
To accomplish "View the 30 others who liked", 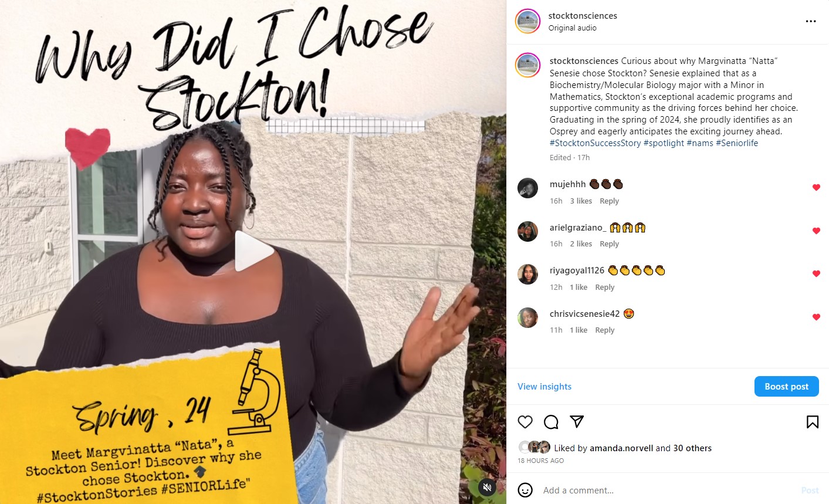I will [692, 448].
